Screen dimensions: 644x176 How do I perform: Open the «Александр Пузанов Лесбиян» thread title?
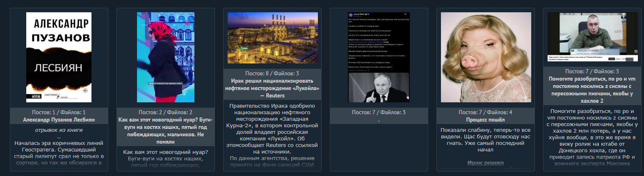click(x=59, y=120)
